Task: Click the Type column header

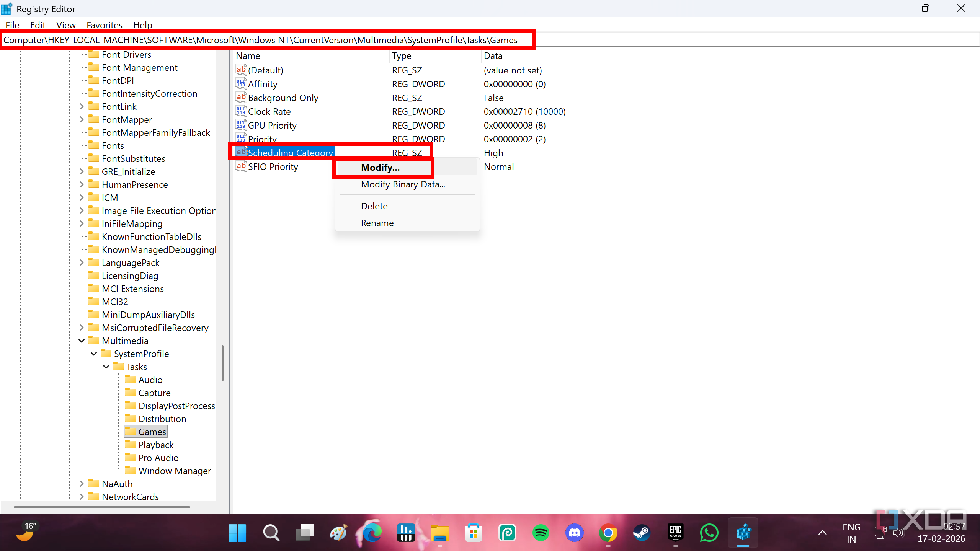Action: click(436, 56)
